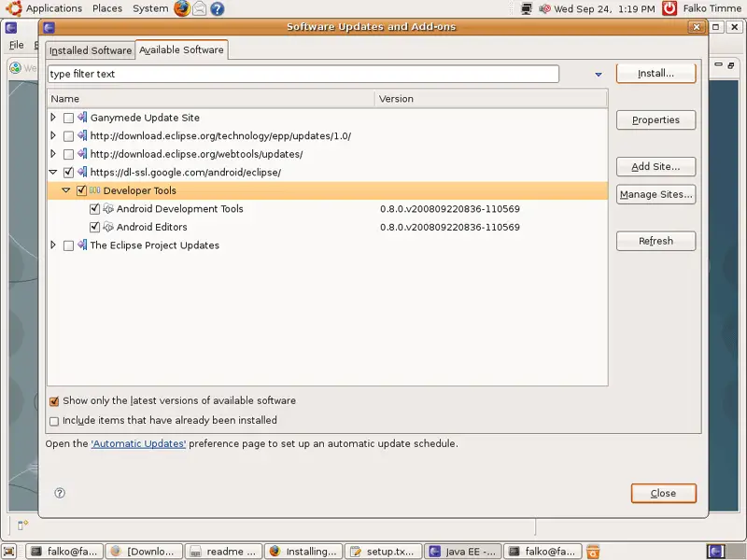Viewport: 747px width, 560px height.
Task: Expand The Eclipse Project Updates node
Action: [53, 245]
